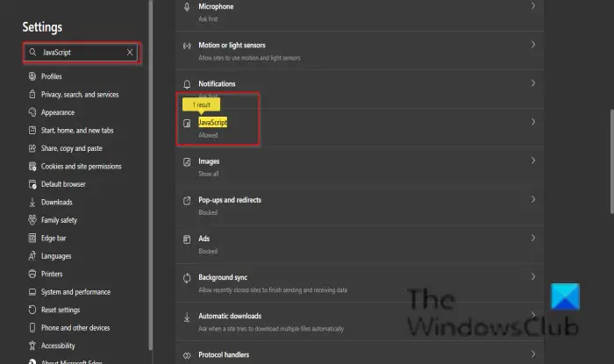This screenshot has width=614, height=364.
Task: Go to Appearance settings
Action: (x=58, y=112)
